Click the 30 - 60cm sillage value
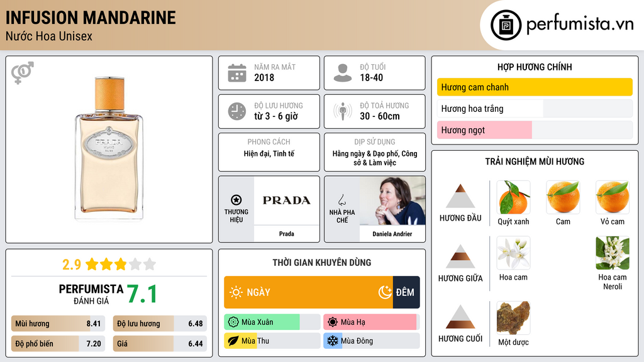The width and height of the screenshot is (644, 362). 380,116
